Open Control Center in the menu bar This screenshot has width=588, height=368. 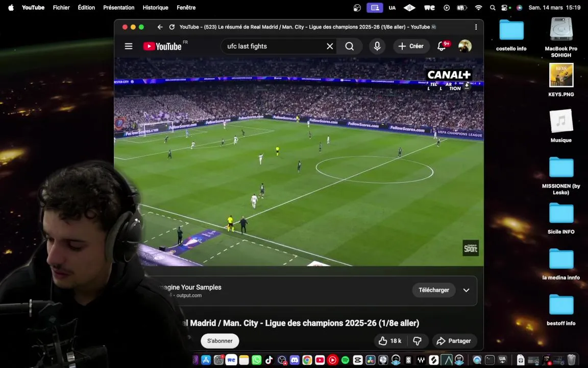505,8
